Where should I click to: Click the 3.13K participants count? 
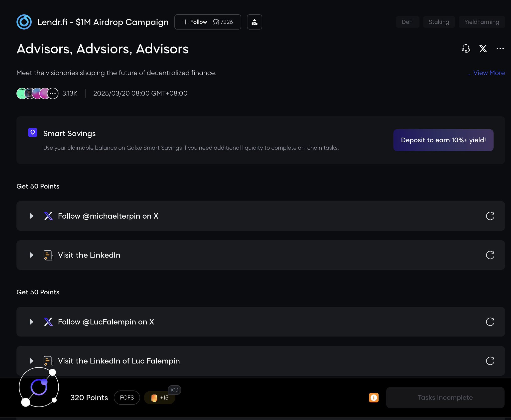pyautogui.click(x=70, y=93)
